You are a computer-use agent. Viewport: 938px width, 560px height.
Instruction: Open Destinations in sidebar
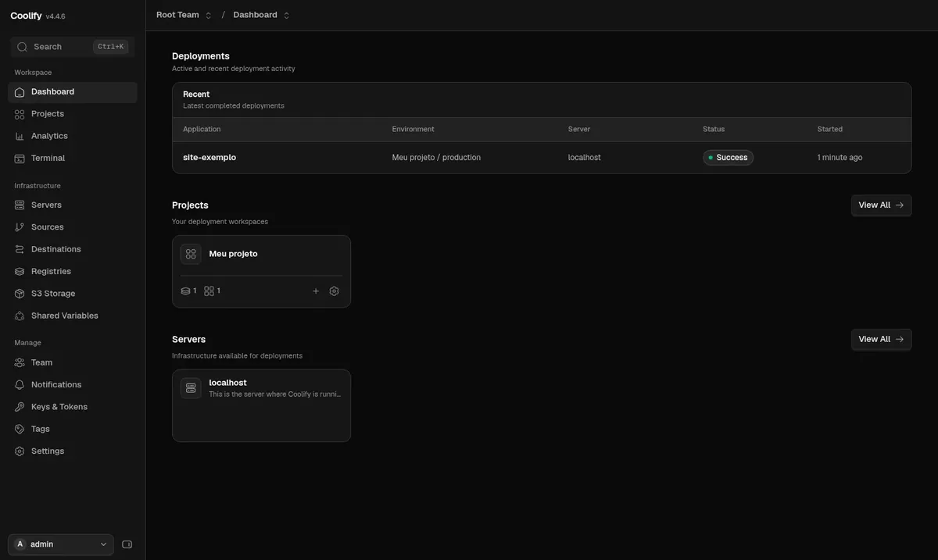(x=73, y=249)
